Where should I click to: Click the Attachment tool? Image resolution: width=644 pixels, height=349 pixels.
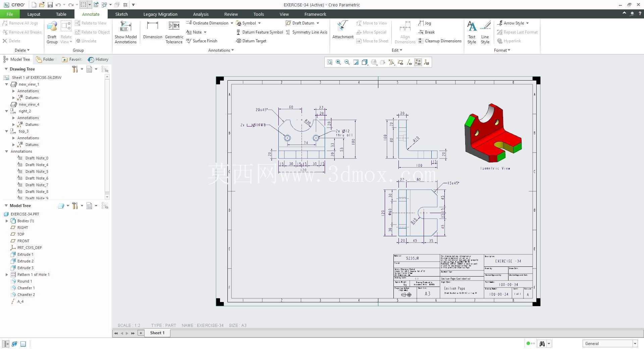click(x=343, y=31)
